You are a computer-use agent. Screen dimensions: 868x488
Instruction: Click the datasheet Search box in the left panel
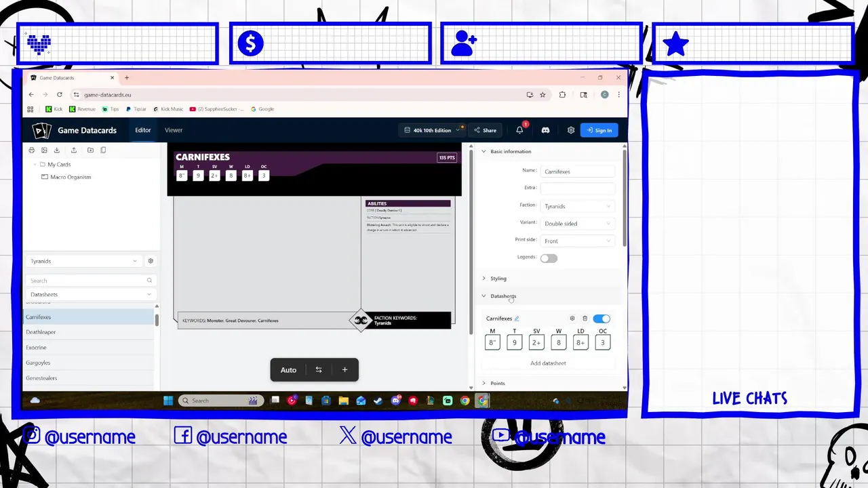[91, 280]
